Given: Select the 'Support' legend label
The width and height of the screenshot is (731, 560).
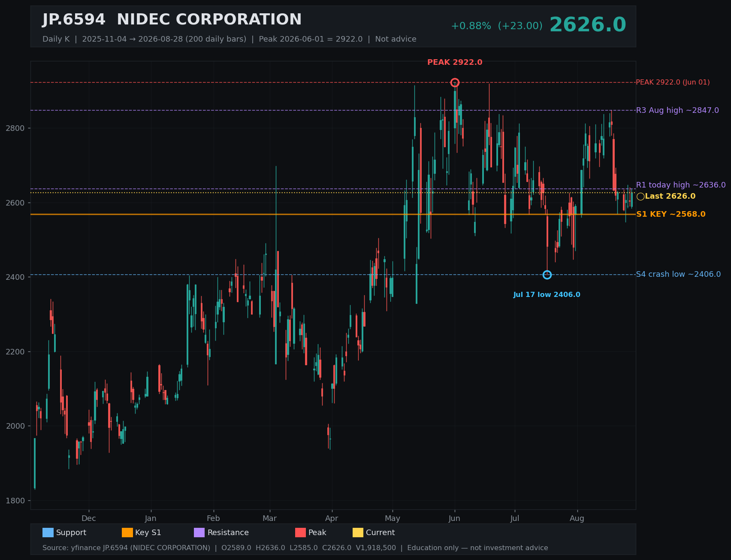Looking at the screenshot, I should pyautogui.click(x=71, y=533).
